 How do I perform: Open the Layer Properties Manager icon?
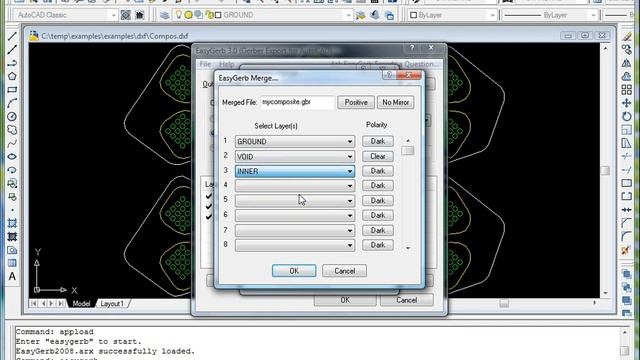[164, 15]
